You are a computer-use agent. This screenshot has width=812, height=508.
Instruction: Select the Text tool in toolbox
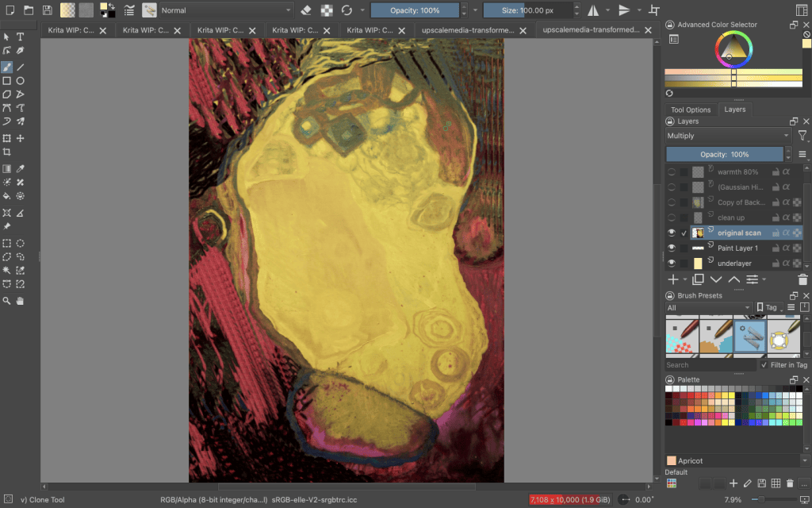pyautogui.click(x=20, y=37)
